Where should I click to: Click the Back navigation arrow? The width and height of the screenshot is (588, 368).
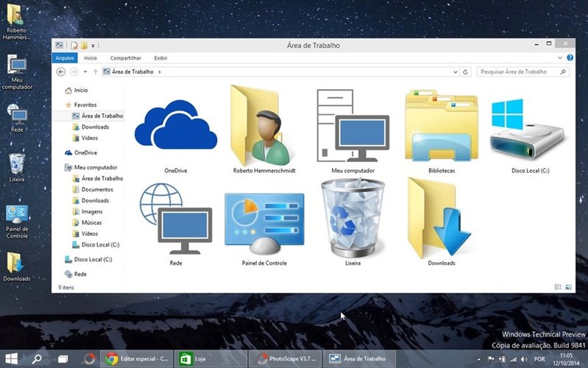[x=61, y=71]
